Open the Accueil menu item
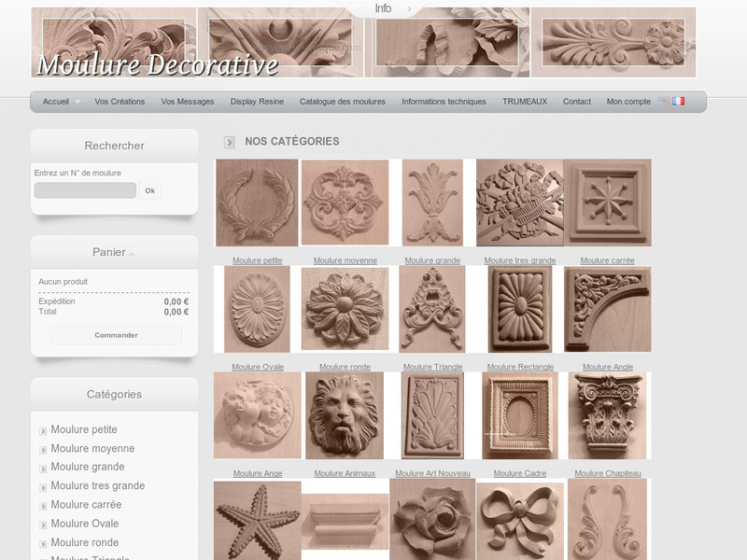The height and width of the screenshot is (560, 747). coord(56,102)
